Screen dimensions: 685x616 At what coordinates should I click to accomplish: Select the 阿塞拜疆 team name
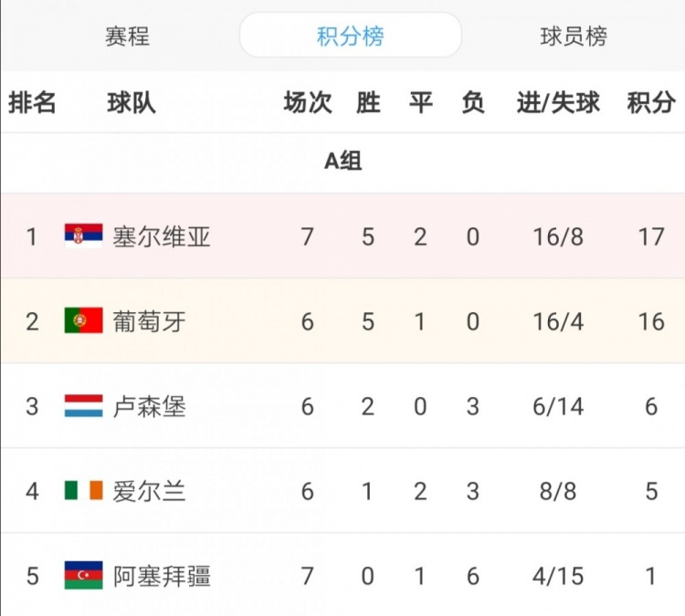tap(162, 577)
